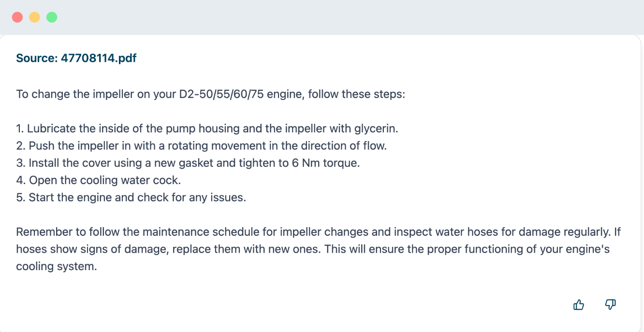Click the 'cooling system.' closing text
Image resolution: width=644 pixels, height=332 pixels.
[x=56, y=266]
